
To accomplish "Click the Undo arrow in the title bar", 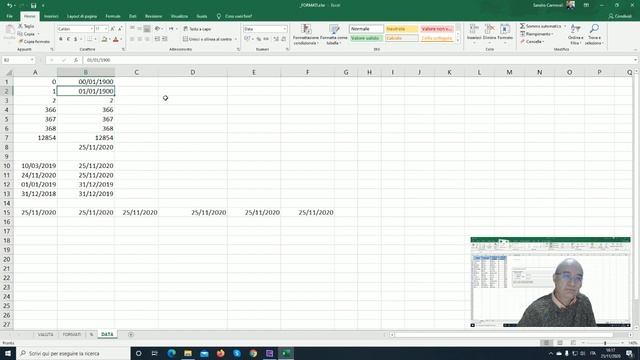I will click(x=10, y=5).
